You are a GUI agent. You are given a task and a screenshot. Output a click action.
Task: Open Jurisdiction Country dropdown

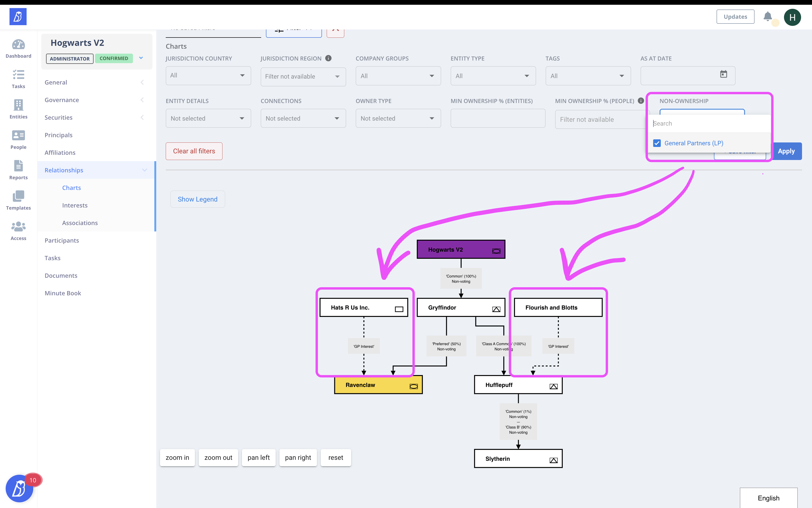tap(208, 75)
